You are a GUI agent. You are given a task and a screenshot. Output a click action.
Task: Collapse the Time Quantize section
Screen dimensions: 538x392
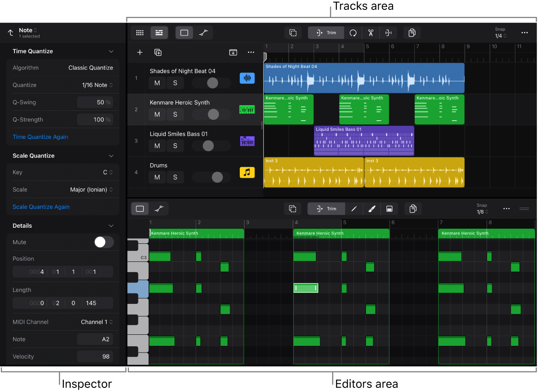tap(111, 51)
